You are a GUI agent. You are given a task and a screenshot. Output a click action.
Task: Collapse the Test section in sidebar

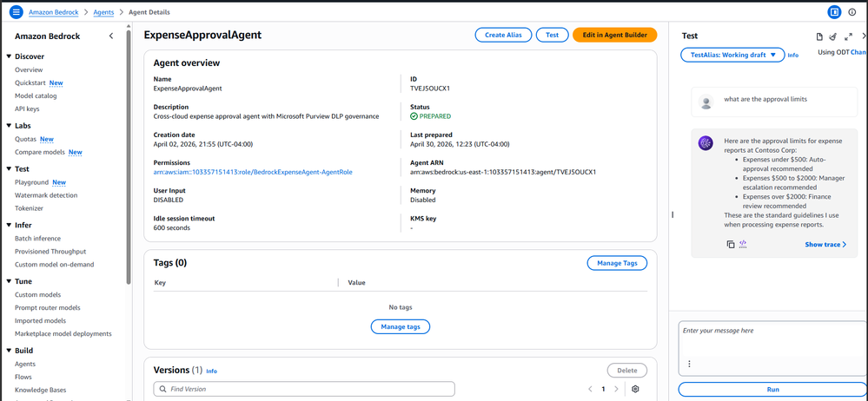click(x=9, y=168)
